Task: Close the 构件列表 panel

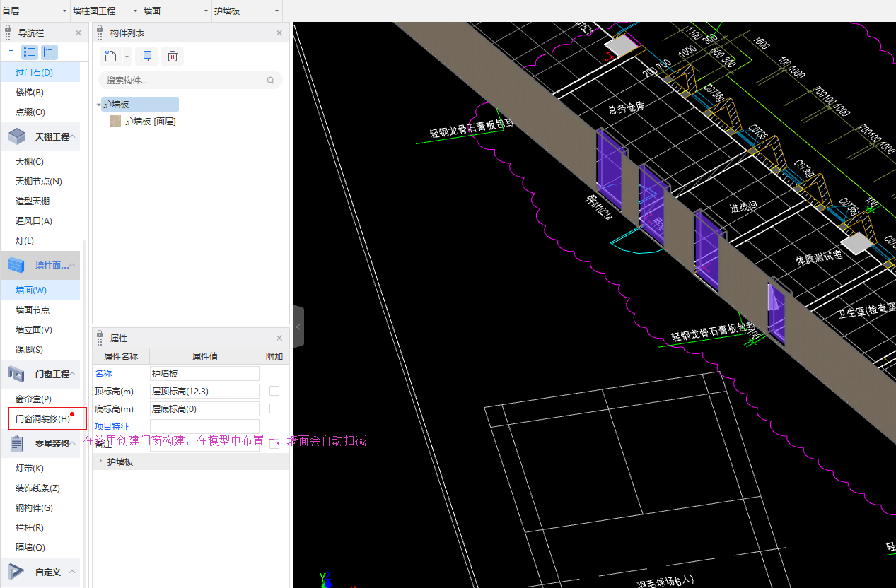Action: click(x=279, y=33)
